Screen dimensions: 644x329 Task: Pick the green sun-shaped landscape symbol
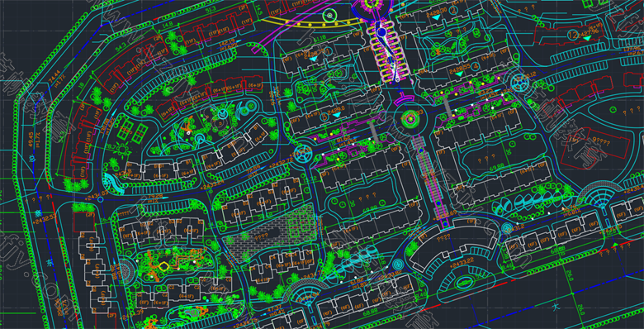pyautogui.click(x=122, y=150)
